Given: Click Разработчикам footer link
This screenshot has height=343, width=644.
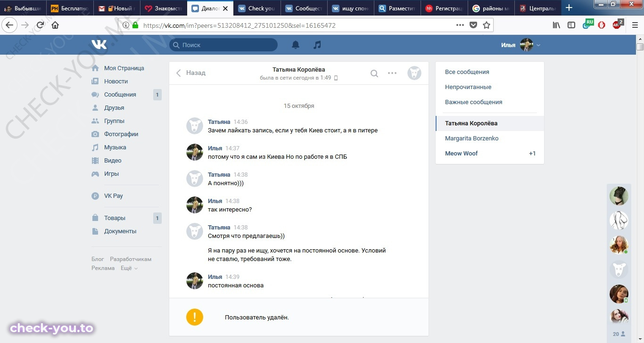Looking at the screenshot, I should (131, 259).
